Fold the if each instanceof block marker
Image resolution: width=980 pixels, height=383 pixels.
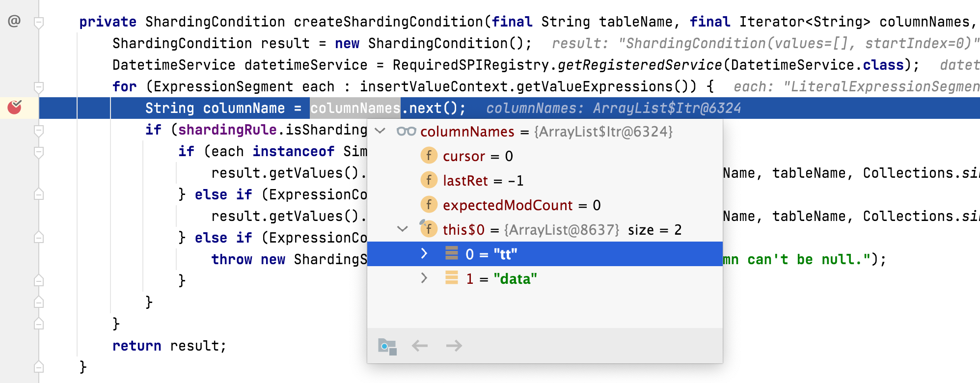click(39, 152)
